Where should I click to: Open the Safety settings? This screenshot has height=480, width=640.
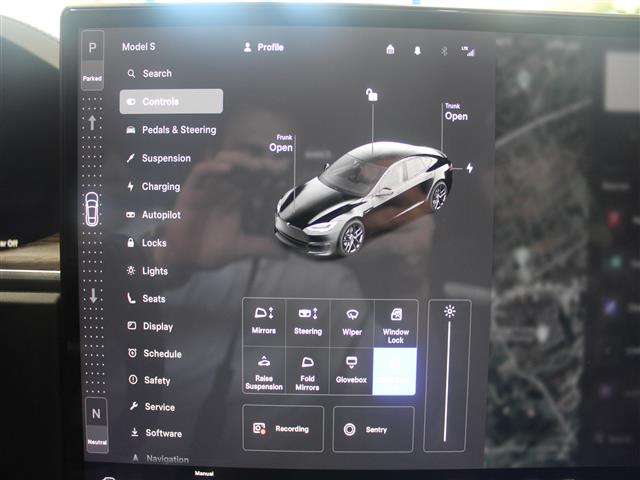coord(149,380)
